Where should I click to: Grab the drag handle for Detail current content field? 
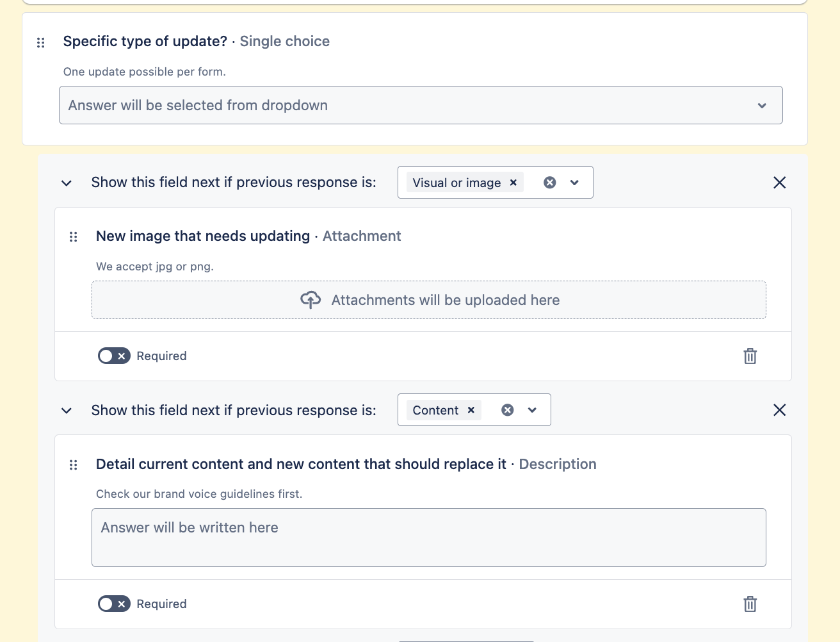click(x=74, y=465)
